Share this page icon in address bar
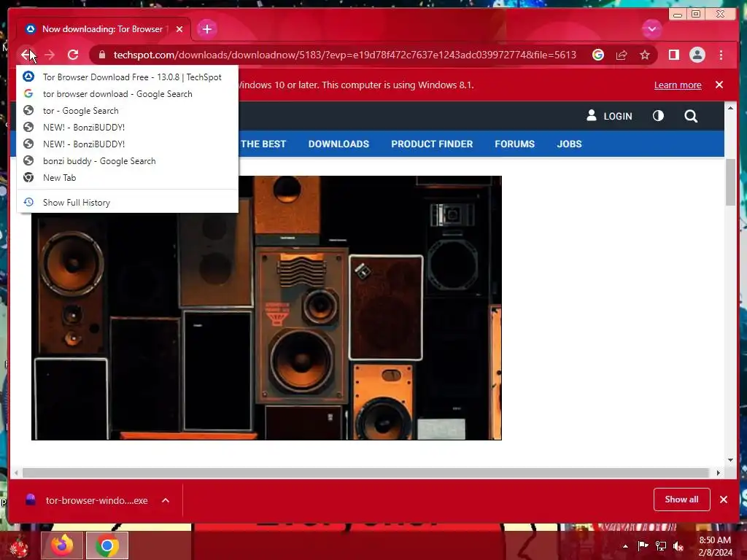This screenshot has height=560, width=747. (x=622, y=55)
